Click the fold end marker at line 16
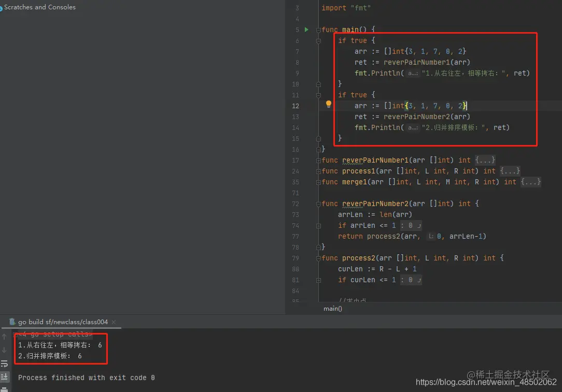The image size is (562, 392). (x=318, y=149)
